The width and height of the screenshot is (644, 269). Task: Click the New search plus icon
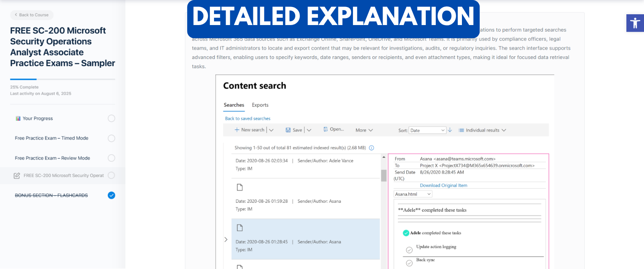(x=237, y=130)
